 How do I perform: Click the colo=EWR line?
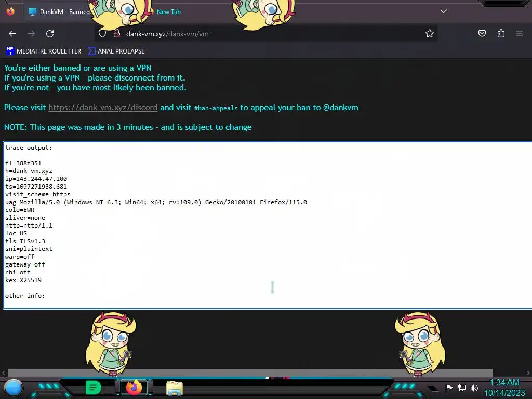[20, 210]
